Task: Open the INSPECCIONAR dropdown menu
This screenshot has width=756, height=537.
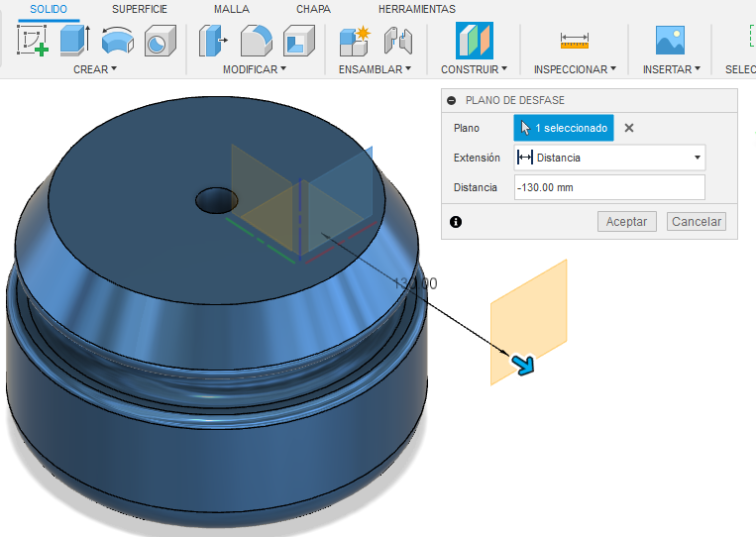Action: (x=575, y=69)
